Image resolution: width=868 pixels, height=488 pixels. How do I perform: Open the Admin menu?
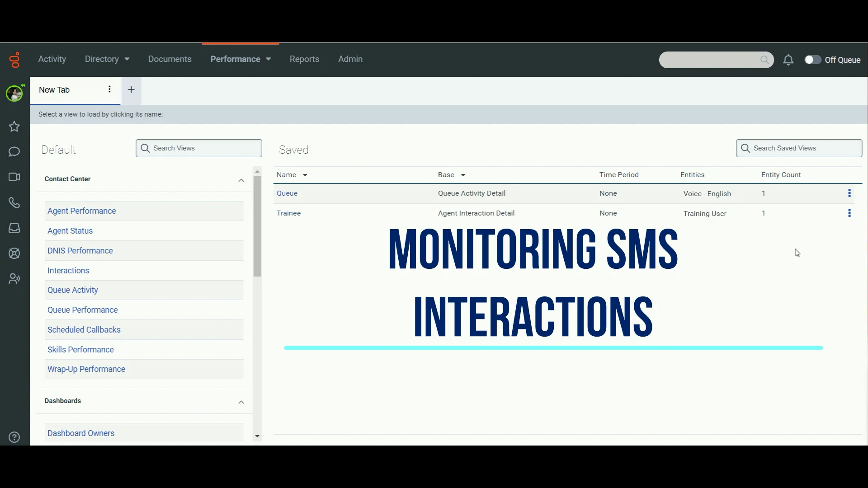(x=350, y=59)
